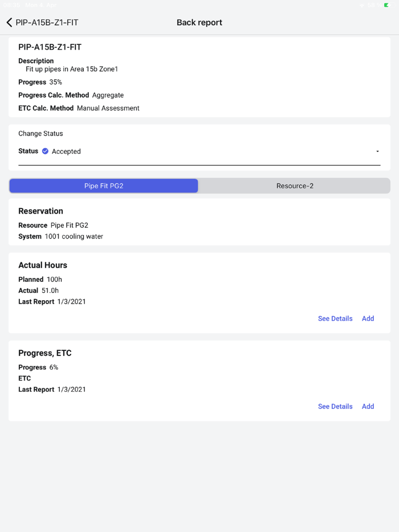Click the Change Status section label

coord(40,133)
